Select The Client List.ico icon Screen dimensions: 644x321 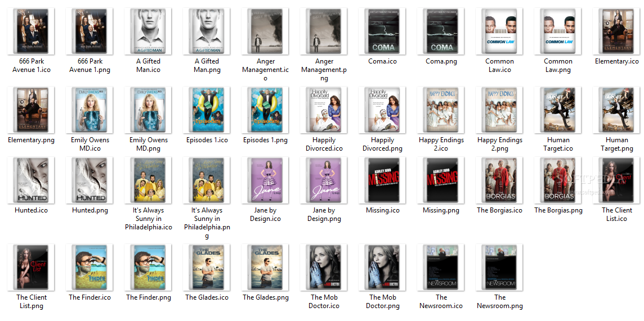coord(616,180)
